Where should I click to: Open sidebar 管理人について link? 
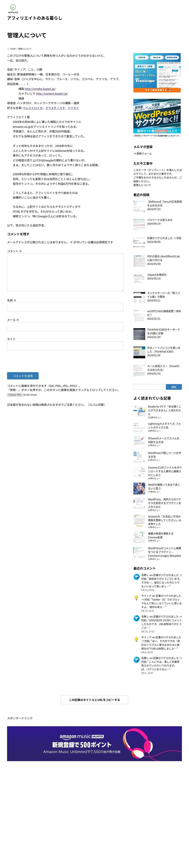(x=142, y=185)
